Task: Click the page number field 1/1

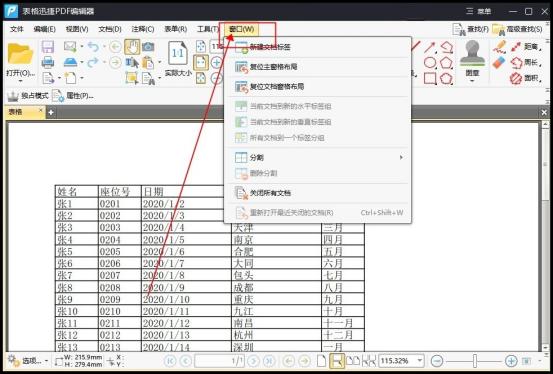Action: click(219, 361)
